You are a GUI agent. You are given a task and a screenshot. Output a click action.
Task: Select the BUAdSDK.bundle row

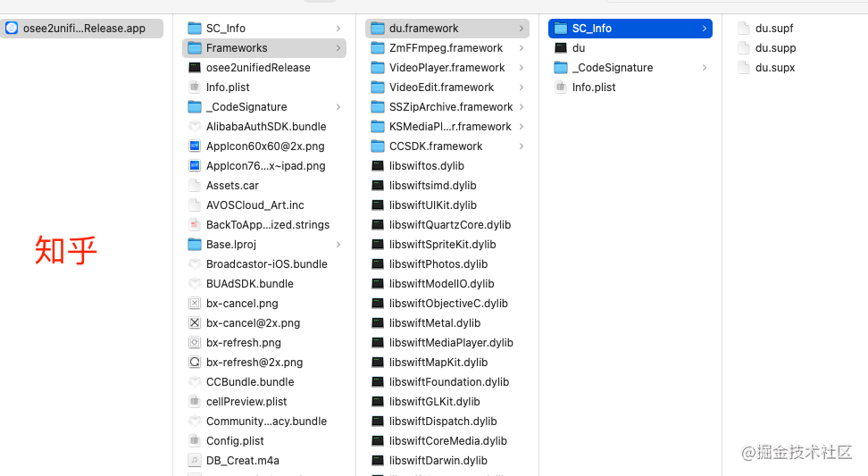click(264, 283)
